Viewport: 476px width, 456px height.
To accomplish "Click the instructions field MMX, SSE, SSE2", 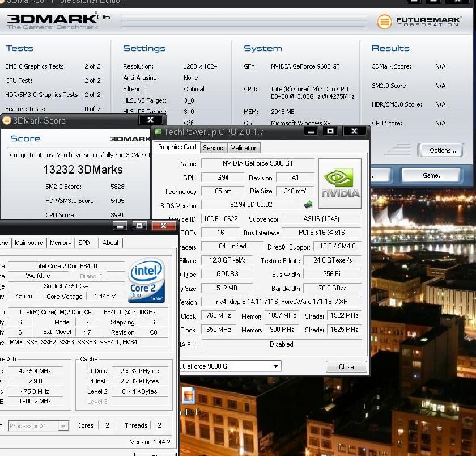I will click(88, 342).
